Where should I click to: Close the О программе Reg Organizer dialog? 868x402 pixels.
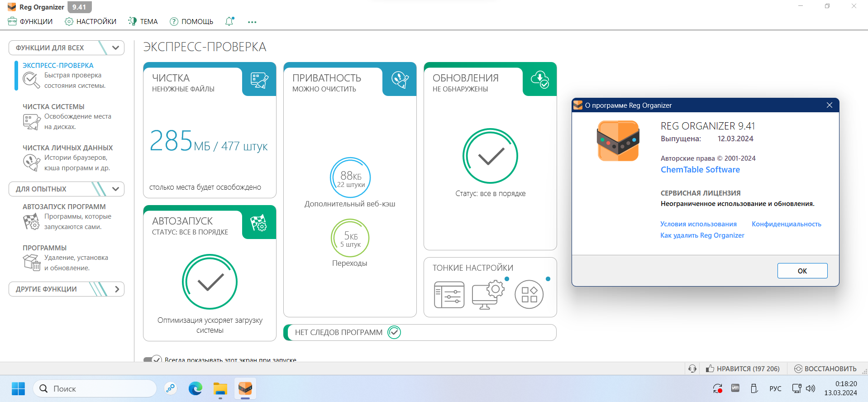830,105
